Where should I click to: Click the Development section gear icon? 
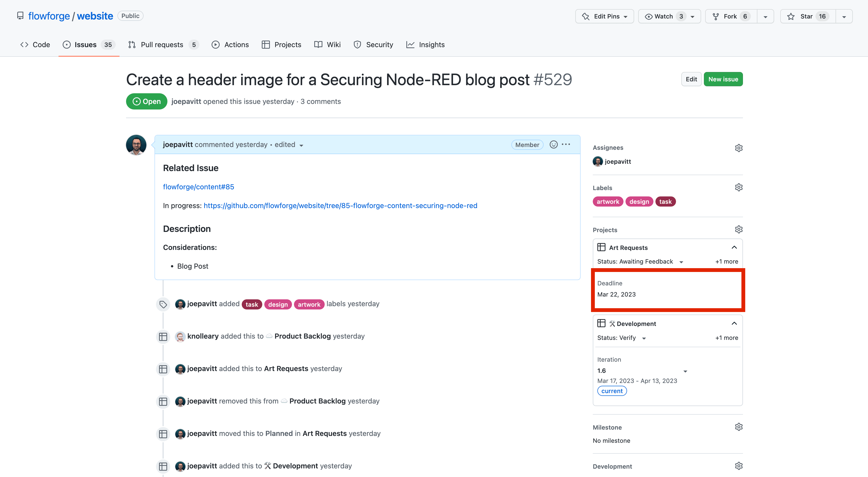(x=739, y=466)
